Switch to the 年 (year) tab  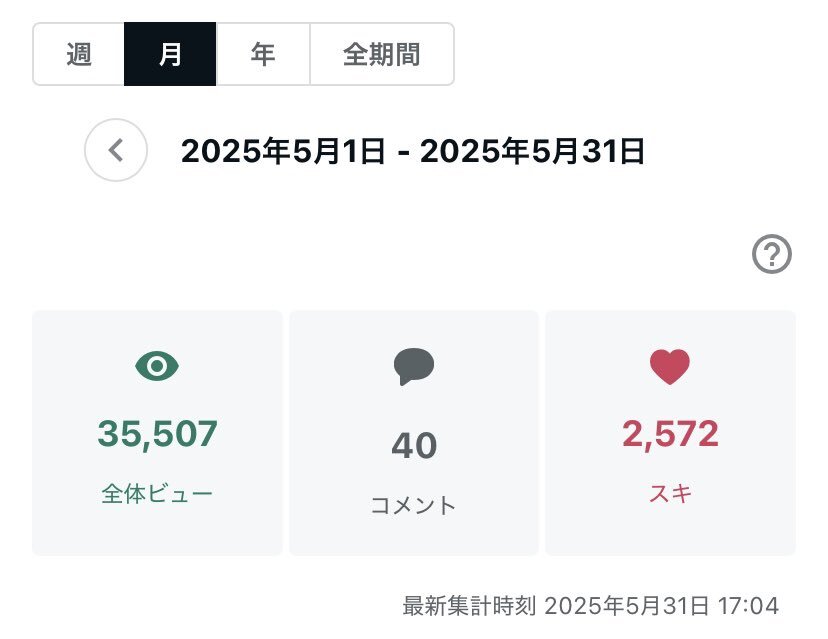coord(262,54)
